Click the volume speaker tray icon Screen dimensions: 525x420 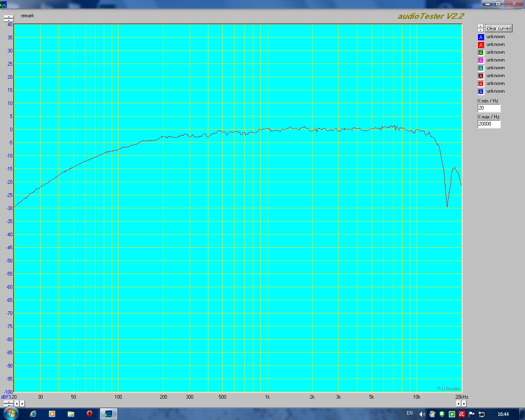pos(422,414)
